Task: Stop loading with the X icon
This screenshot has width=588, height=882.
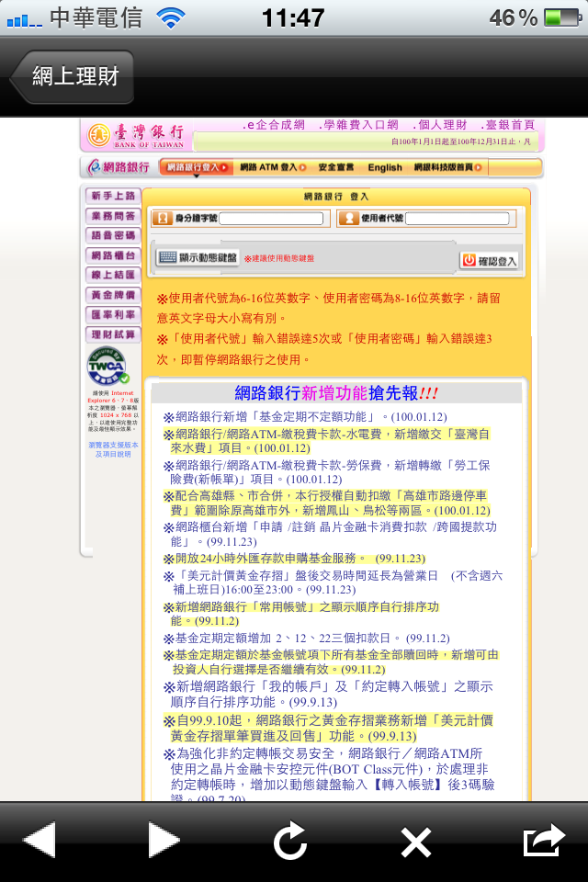Action: [416, 842]
